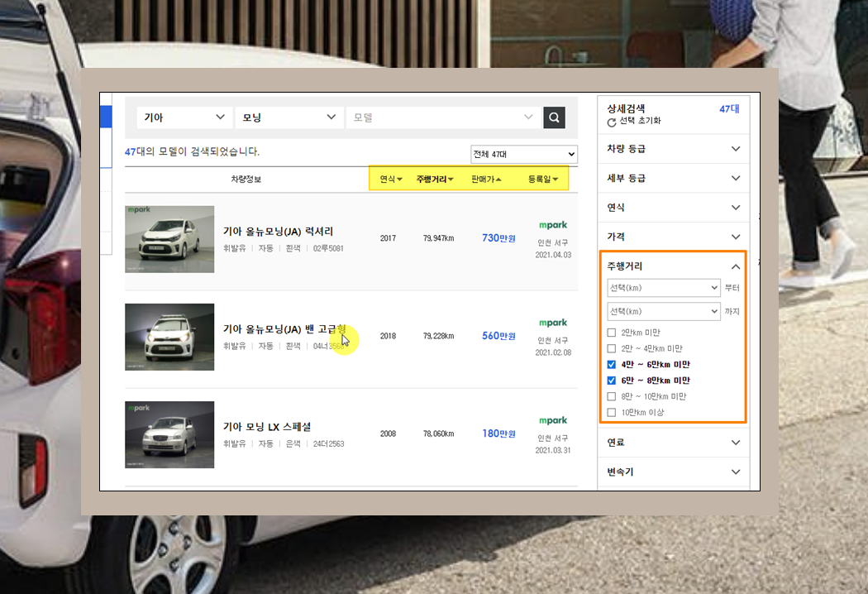Image resolution: width=868 pixels, height=594 pixels.
Task: Open the 까지 mileage end dropdown
Action: [x=664, y=311]
